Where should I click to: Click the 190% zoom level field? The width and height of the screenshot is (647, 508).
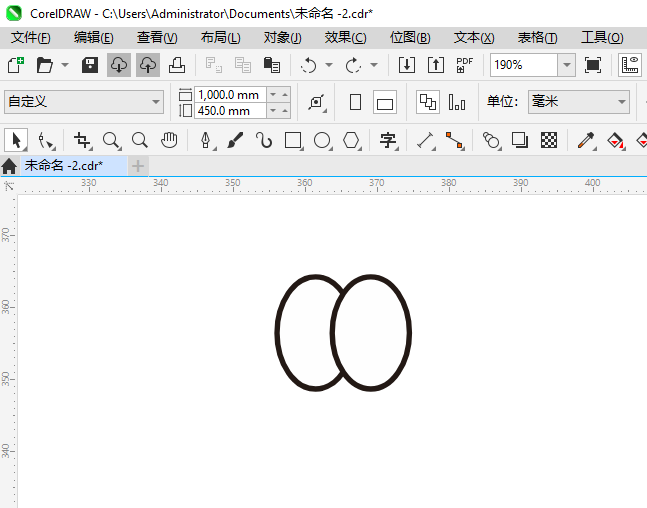click(x=524, y=65)
